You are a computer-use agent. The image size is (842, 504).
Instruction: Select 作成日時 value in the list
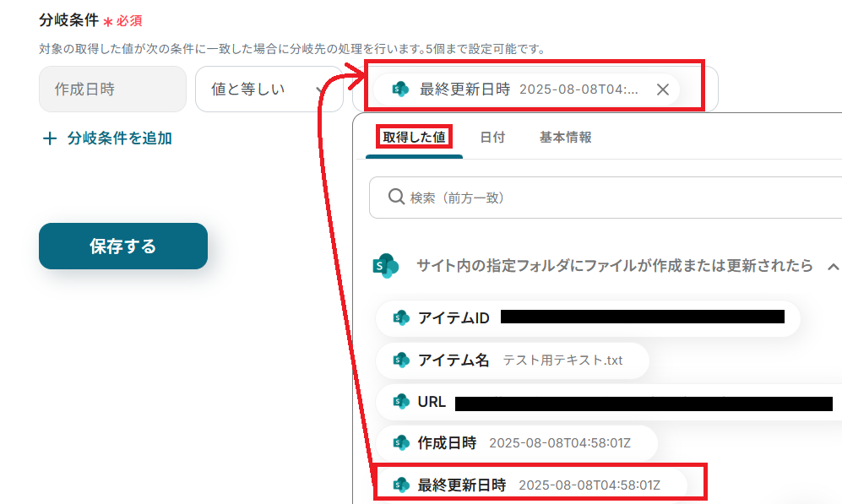point(517,443)
